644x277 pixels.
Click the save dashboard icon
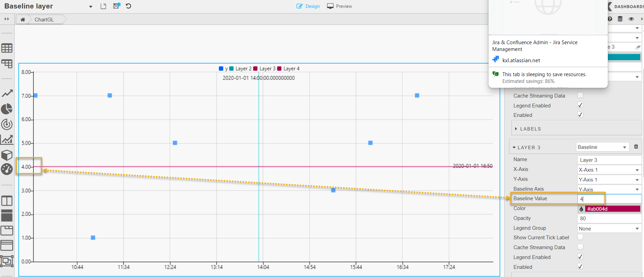click(117, 6)
